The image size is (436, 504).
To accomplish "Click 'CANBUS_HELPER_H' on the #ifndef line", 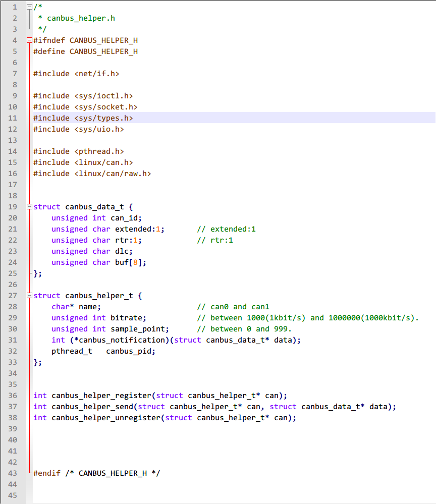I will (x=103, y=40).
